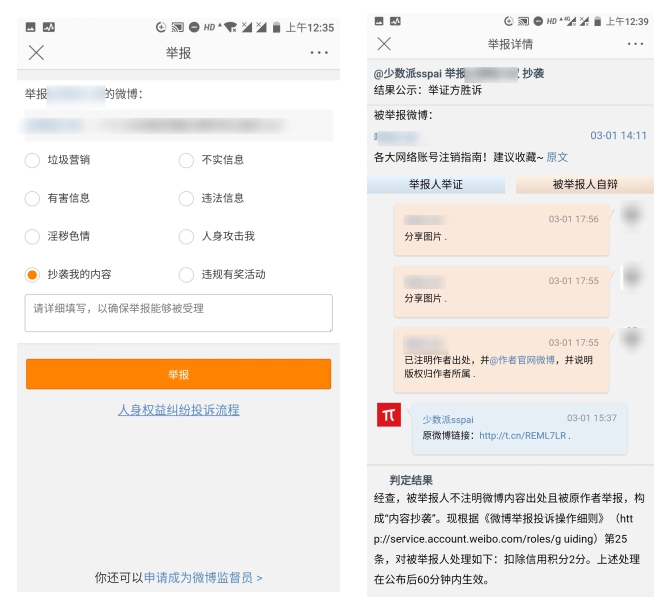Tap the 结果公示：举证方胜诉 text

click(x=428, y=90)
